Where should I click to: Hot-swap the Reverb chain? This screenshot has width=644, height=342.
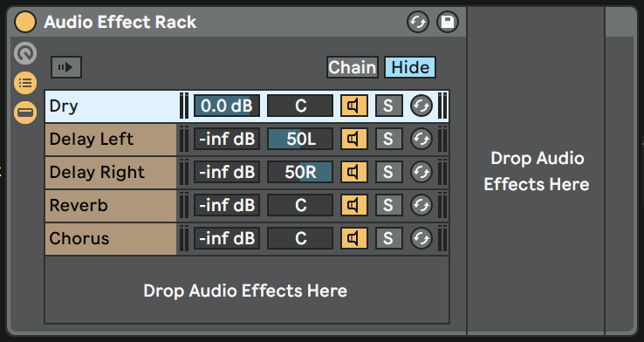click(421, 205)
